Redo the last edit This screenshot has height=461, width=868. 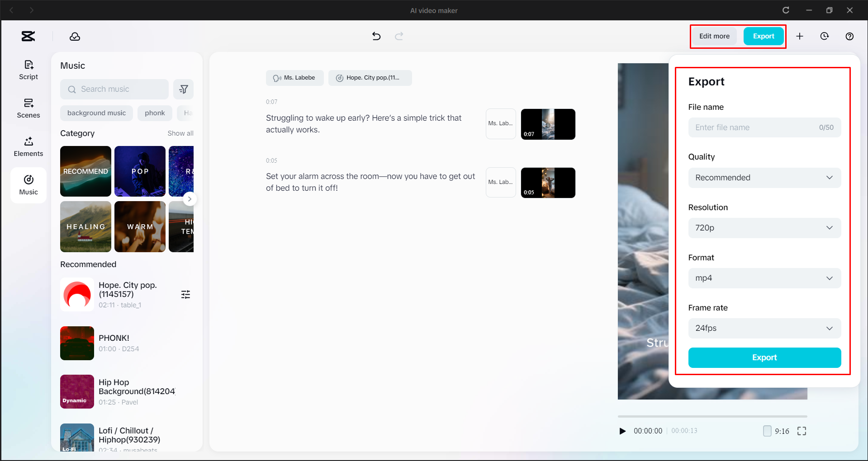click(x=399, y=36)
